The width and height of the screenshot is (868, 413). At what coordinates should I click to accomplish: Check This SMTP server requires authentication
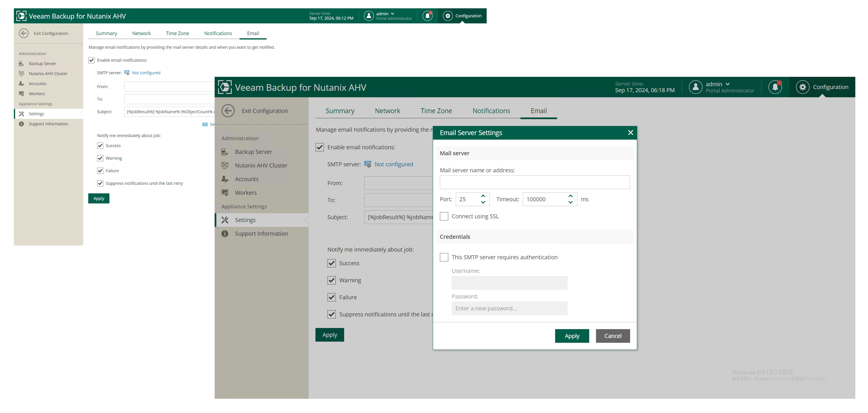444,257
